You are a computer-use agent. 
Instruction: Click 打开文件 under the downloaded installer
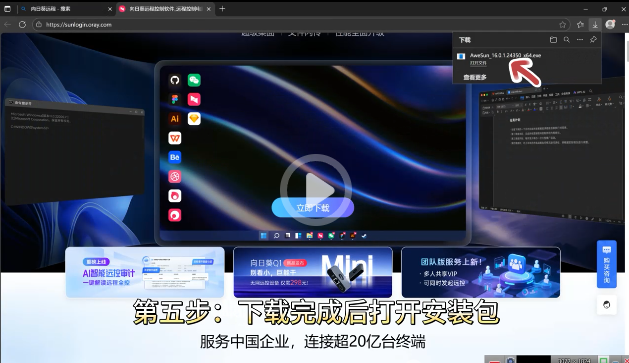point(478,63)
